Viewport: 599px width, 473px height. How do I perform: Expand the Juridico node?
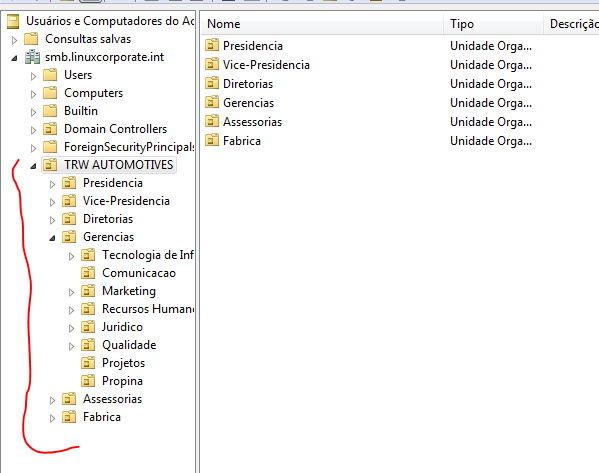pyautogui.click(x=71, y=328)
